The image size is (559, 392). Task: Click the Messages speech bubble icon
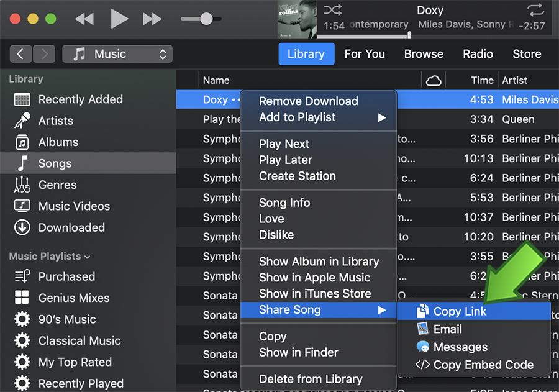pyautogui.click(x=423, y=347)
